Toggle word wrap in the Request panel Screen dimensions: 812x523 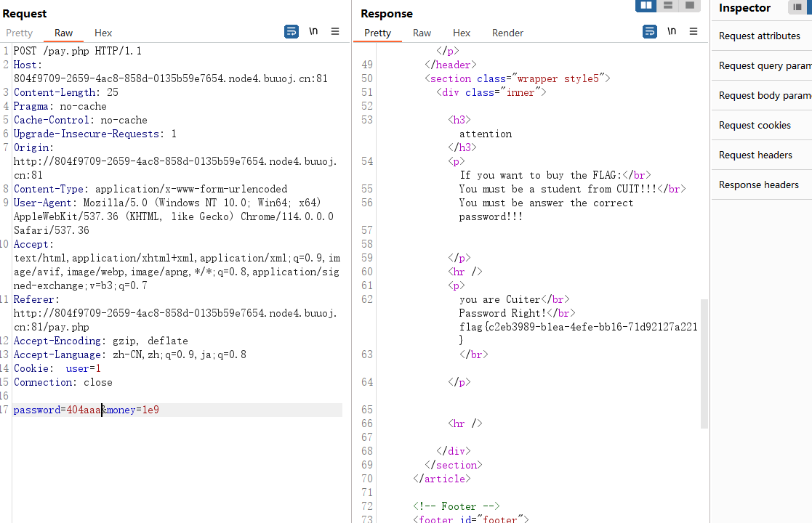pyautogui.click(x=292, y=31)
